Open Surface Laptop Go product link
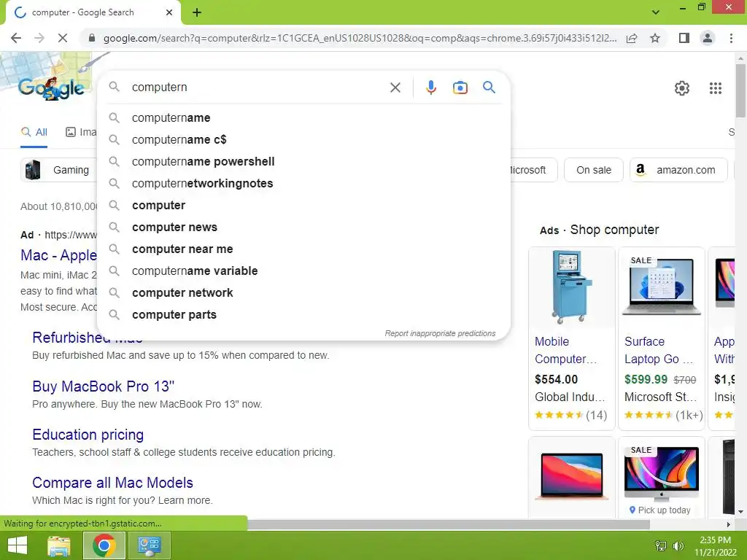The height and width of the screenshot is (560, 747). pos(659,350)
